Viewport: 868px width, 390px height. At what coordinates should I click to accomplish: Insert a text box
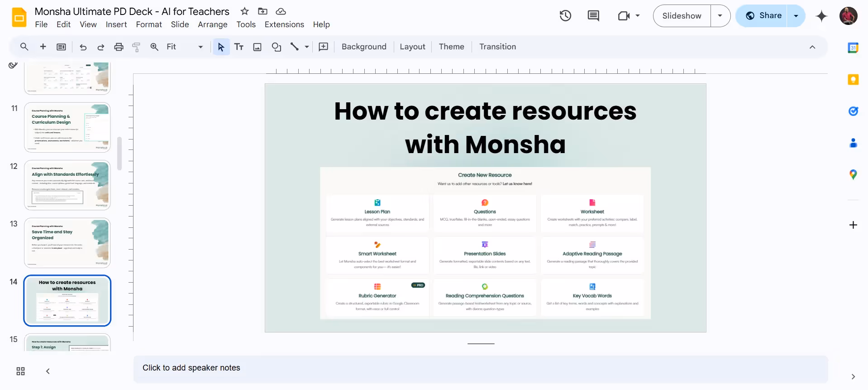pyautogui.click(x=239, y=47)
